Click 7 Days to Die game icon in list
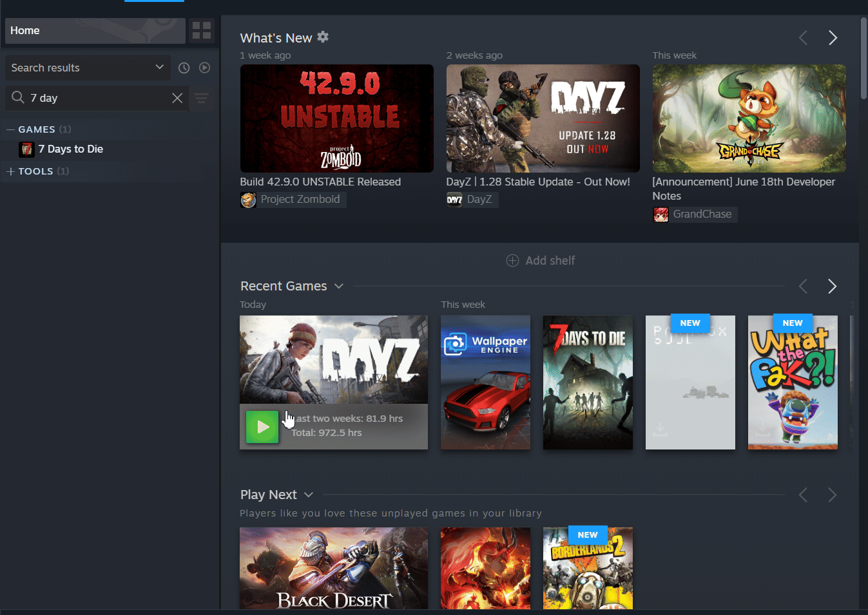This screenshot has width=868, height=615. coord(26,149)
